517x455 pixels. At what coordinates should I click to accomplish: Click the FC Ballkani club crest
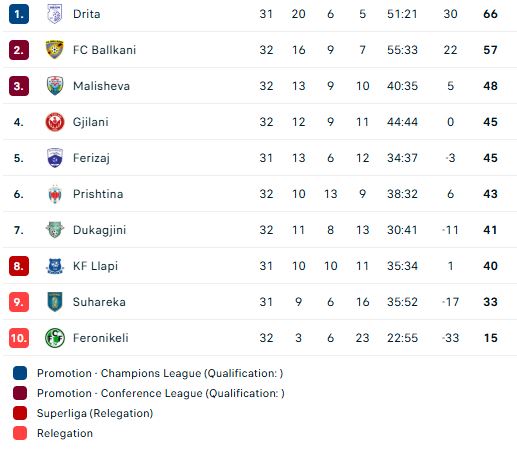coord(55,50)
